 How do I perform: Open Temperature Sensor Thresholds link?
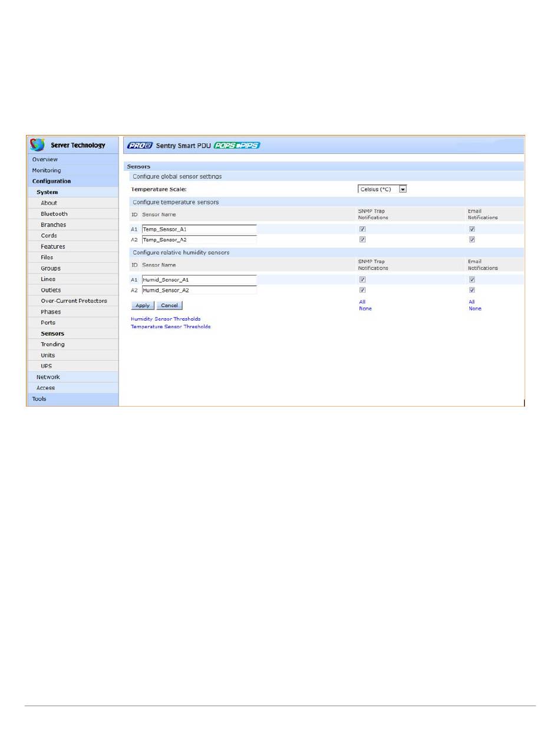point(171,326)
